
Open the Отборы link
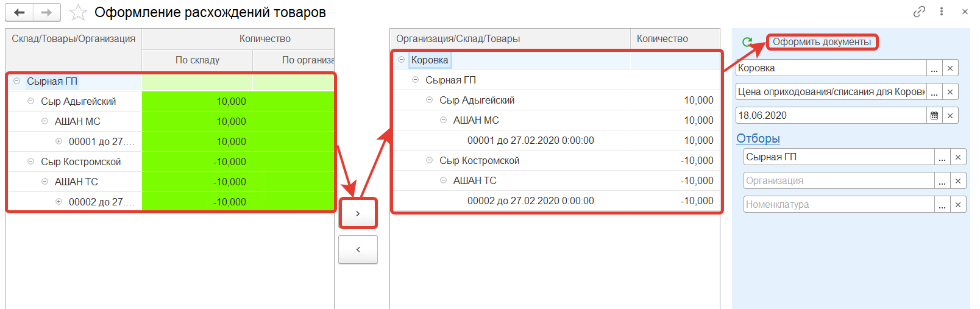(758, 138)
